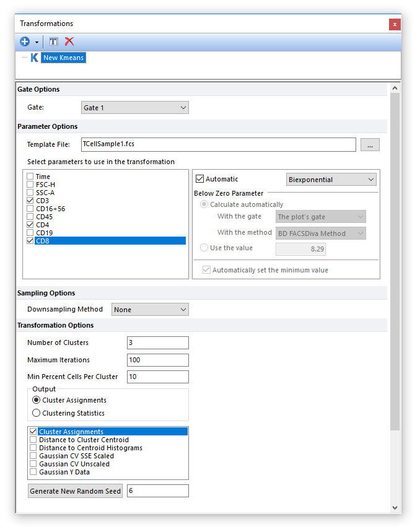Viewport: 420px width, 532px height.
Task: Select the New Kmeans K icon
Action: point(34,58)
